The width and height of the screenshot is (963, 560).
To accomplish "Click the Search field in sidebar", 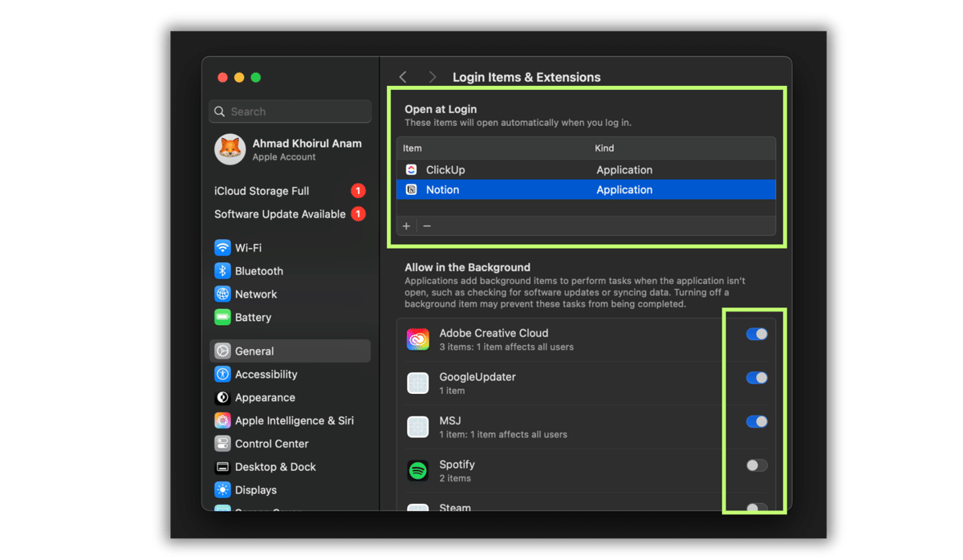I will [x=291, y=112].
